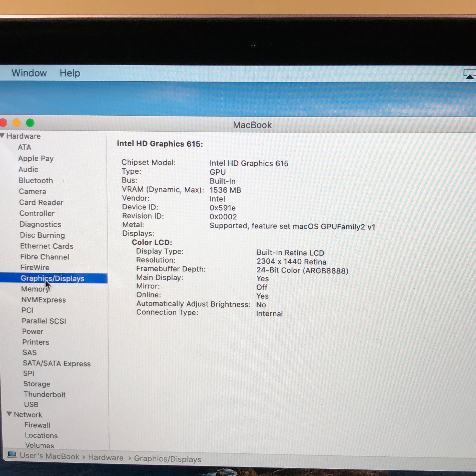The width and height of the screenshot is (476, 476).
Task: Select Printers in the sidebar
Action: click(36, 342)
